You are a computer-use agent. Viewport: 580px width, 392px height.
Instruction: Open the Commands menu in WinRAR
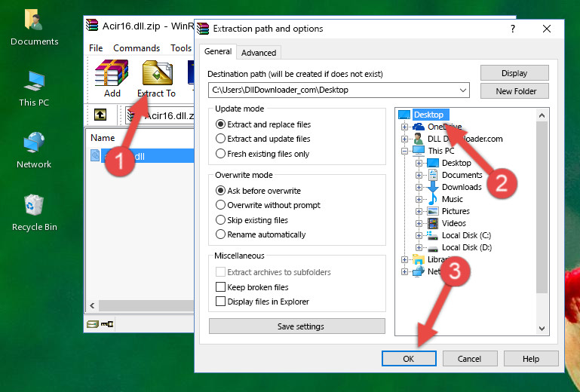(137, 48)
